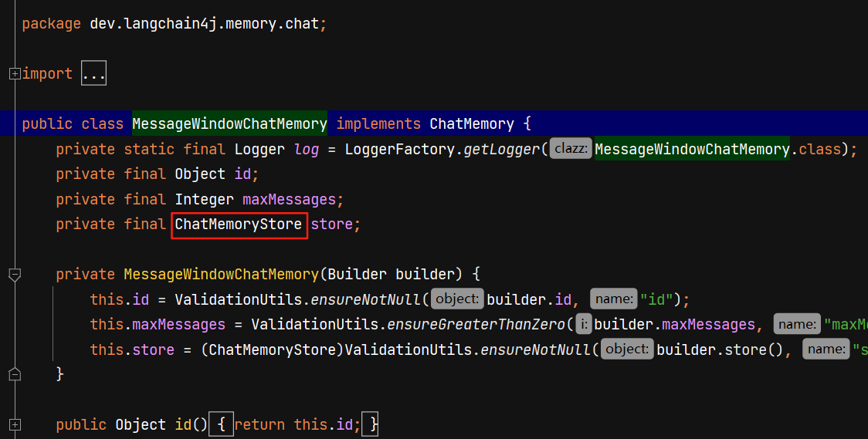Expand the folded id() method gutter icon

(x=15, y=424)
